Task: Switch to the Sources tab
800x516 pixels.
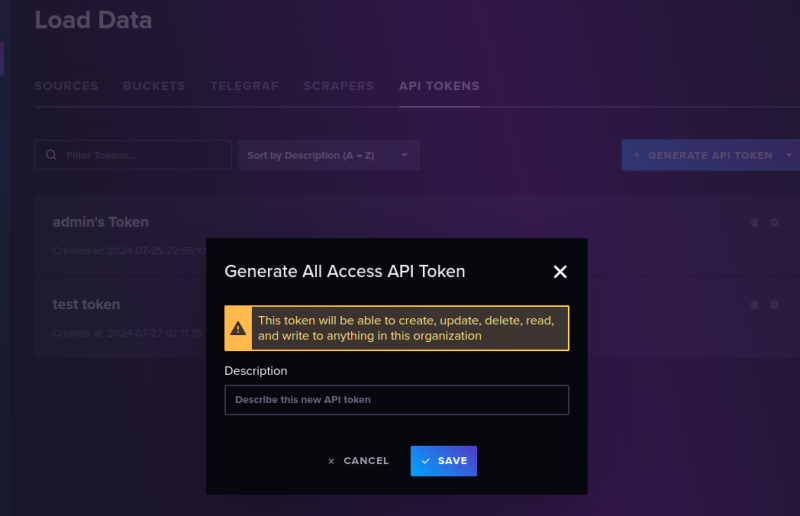Action: (66, 86)
